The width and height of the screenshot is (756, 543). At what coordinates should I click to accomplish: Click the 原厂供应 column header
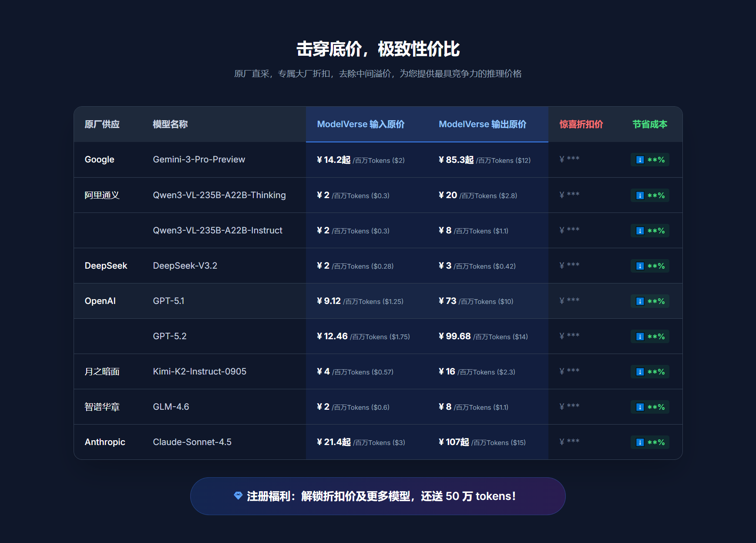102,124
